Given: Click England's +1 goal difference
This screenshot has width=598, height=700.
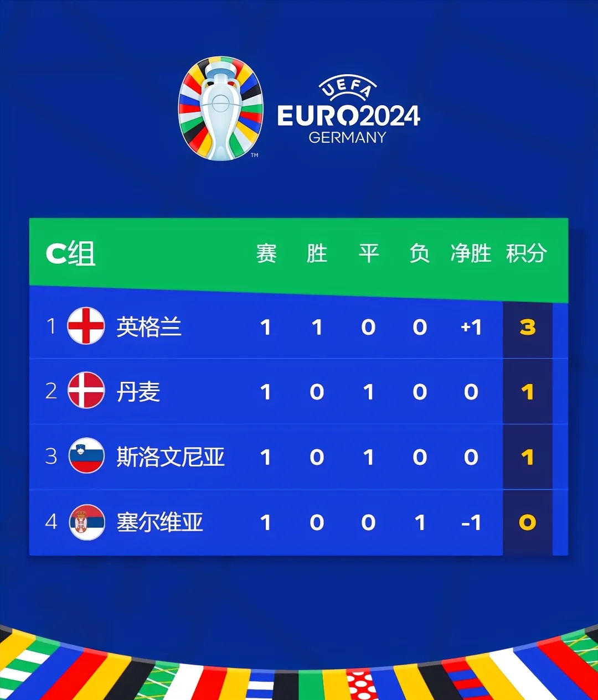Looking at the screenshot, I should (x=471, y=327).
